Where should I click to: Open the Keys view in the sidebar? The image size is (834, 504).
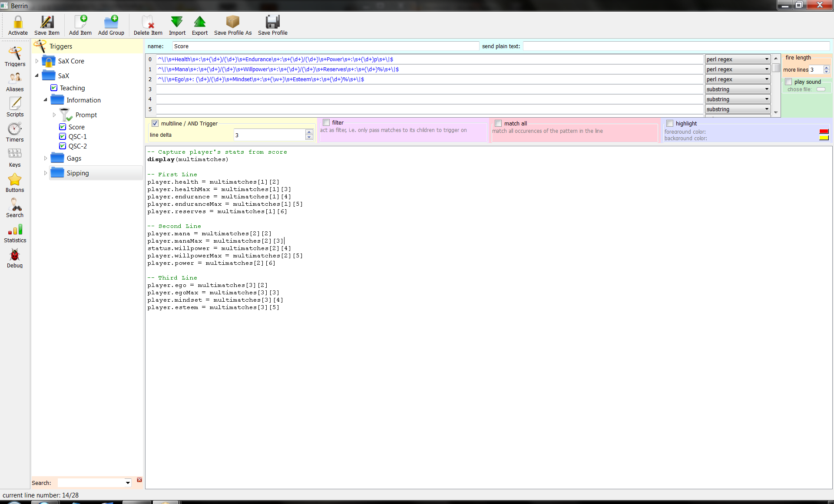[15, 157]
